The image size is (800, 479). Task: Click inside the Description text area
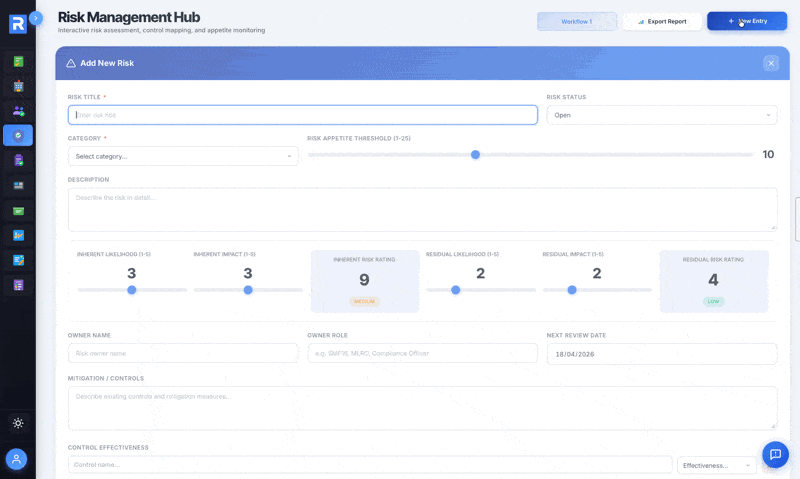[x=422, y=210]
